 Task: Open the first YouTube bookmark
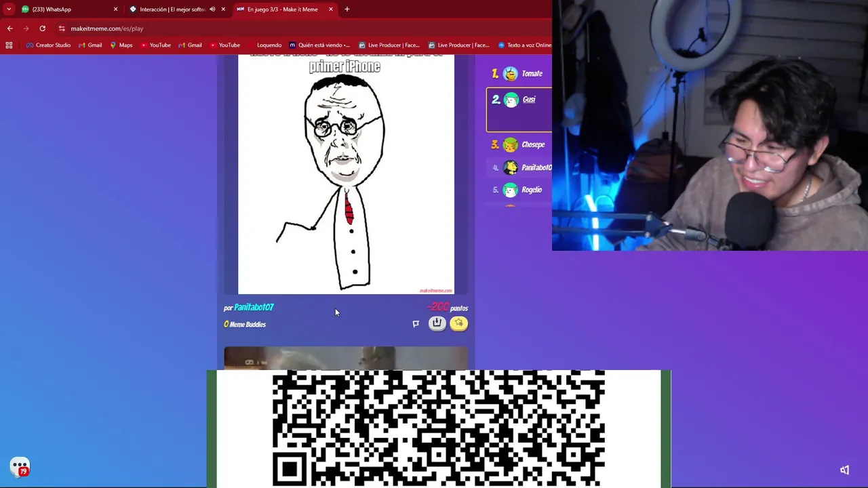pyautogui.click(x=155, y=45)
